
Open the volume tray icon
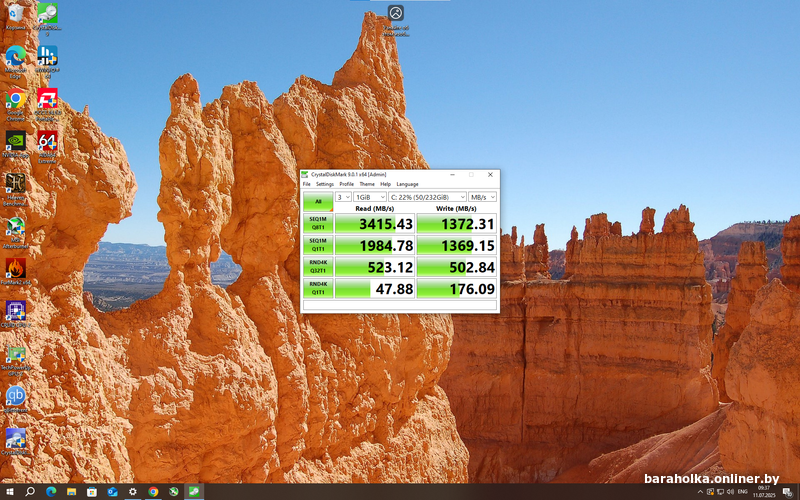click(730, 492)
